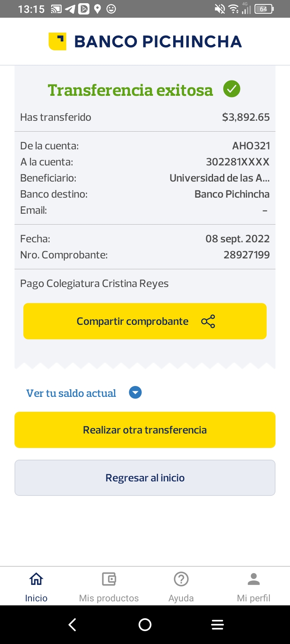Switch to the Mis productos tab label
The width and height of the screenshot is (290, 644).
tap(109, 598)
